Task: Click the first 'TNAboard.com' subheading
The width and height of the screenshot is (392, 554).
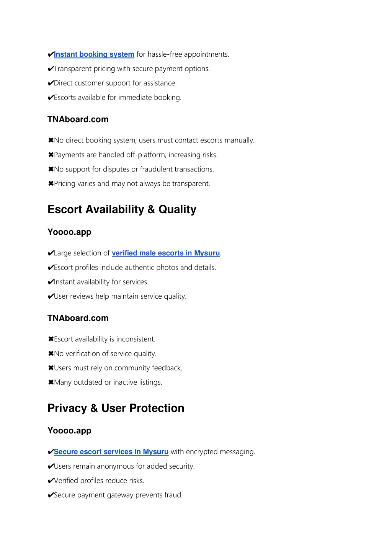Action: click(78, 119)
